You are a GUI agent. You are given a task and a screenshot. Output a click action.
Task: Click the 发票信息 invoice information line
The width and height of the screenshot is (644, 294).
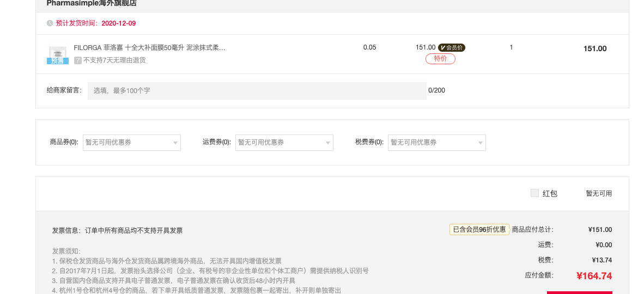tap(118, 231)
